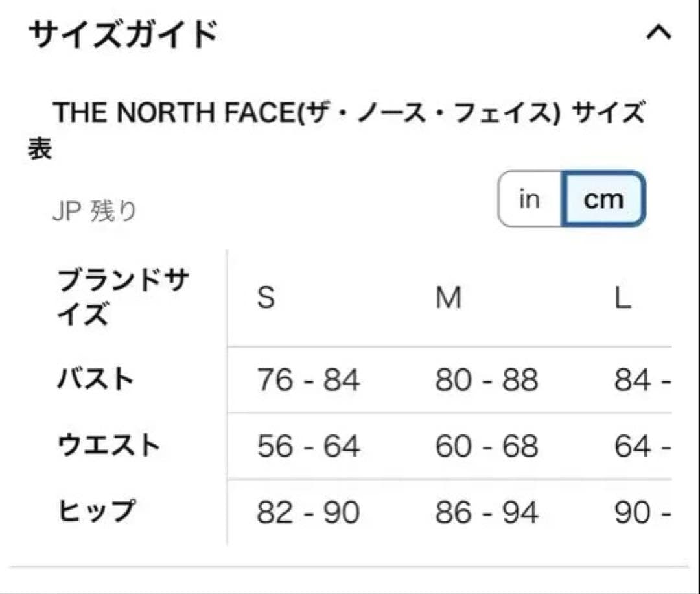Image resolution: width=700 pixels, height=594 pixels.
Task: Click the in/cm unit switcher
Action: 570,199
